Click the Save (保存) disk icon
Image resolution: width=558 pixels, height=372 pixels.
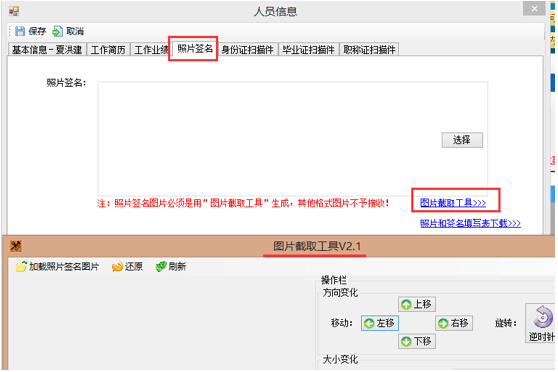20,31
